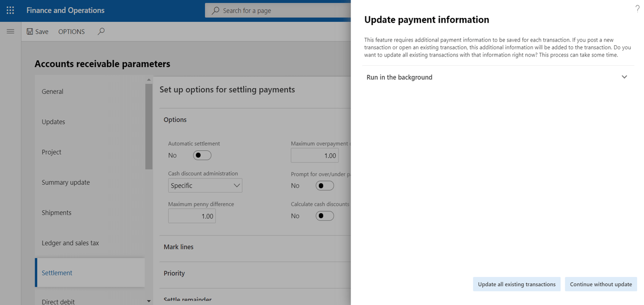The width and height of the screenshot is (644, 305).
Task: Open the OPTIONS menu
Action: [71, 31]
